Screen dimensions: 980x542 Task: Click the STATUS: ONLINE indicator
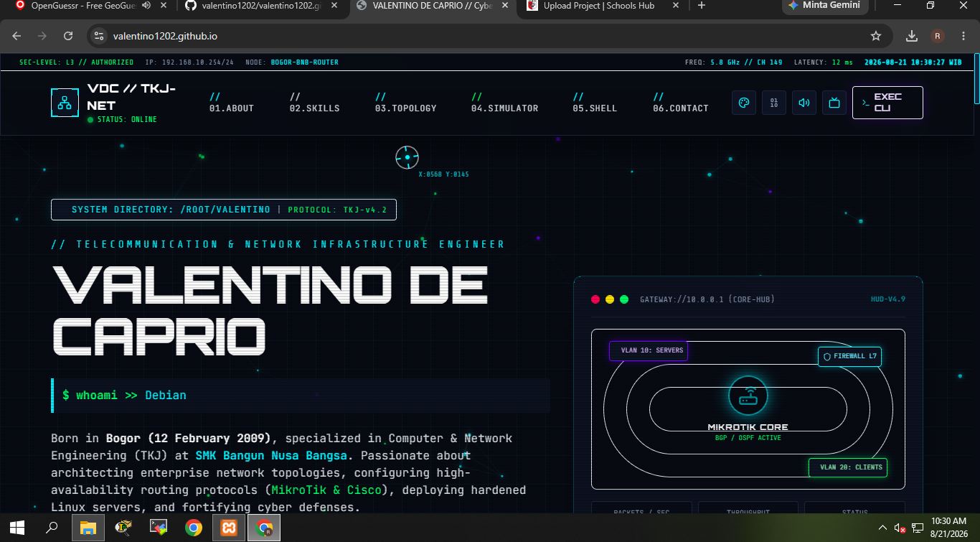[122, 120]
